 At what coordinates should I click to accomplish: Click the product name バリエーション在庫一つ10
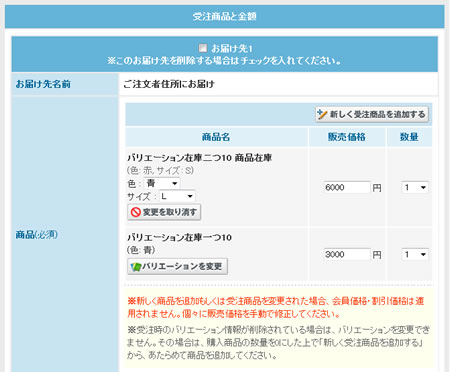pos(179,237)
